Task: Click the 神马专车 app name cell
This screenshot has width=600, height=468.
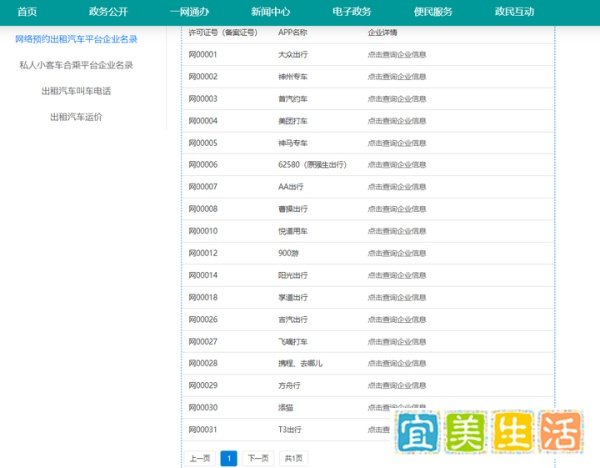Action: (293, 143)
